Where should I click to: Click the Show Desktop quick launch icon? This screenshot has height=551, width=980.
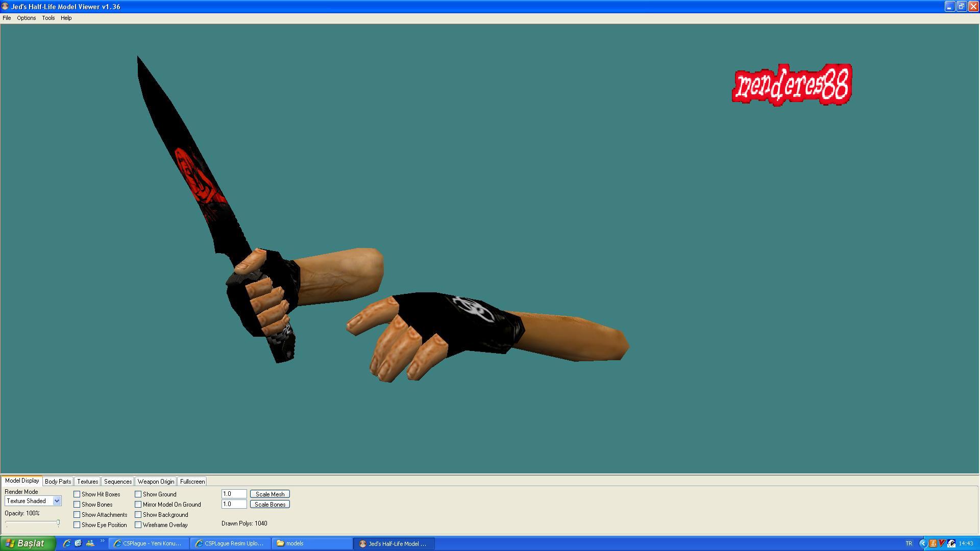[78, 543]
